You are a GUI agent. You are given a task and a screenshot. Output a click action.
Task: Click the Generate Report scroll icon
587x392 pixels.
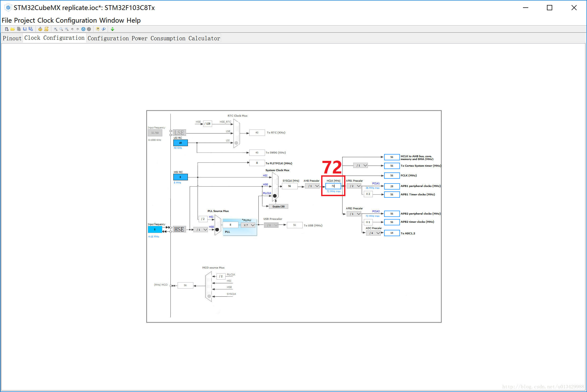point(46,29)
